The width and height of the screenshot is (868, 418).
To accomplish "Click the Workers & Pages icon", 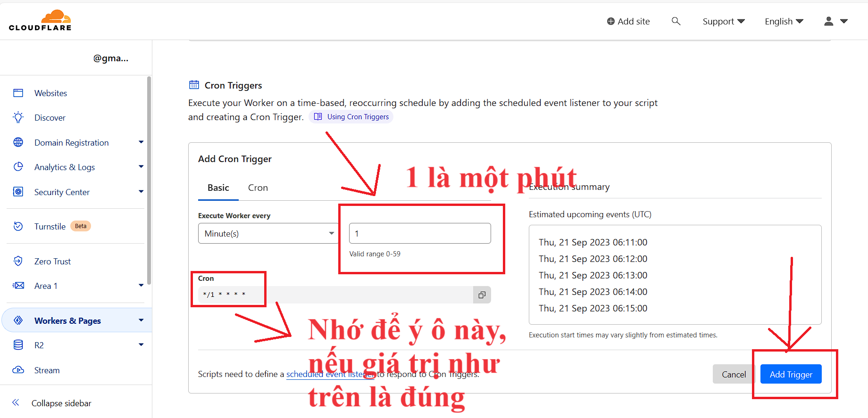I will click(18, 320).
